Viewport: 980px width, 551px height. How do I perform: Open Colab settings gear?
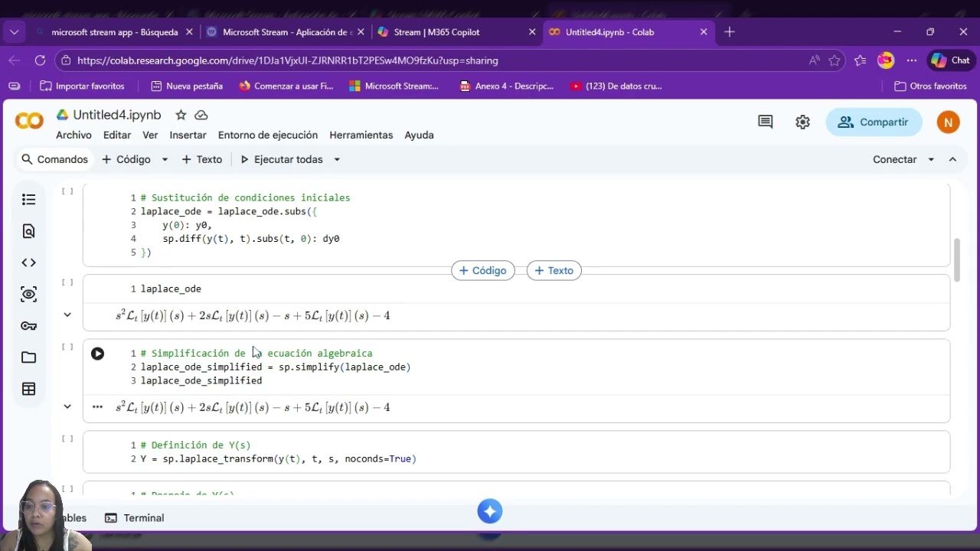pyautogui.click(x=802, y=122)
